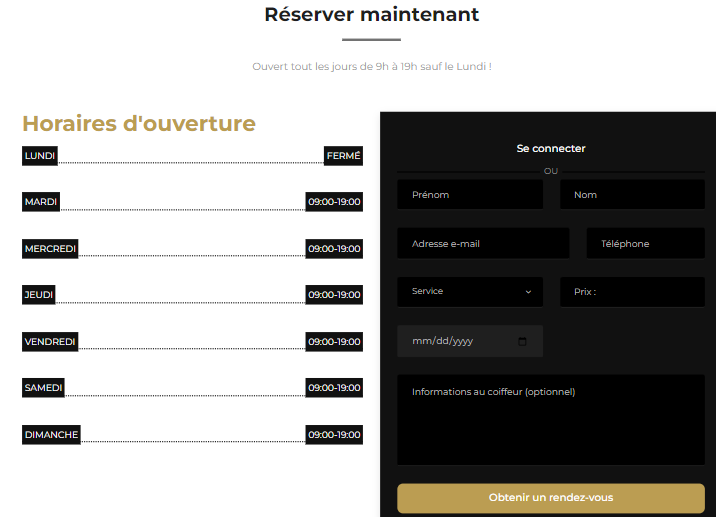
Task: Click the Réserver maintenant heading
Action: pos(372,15)
